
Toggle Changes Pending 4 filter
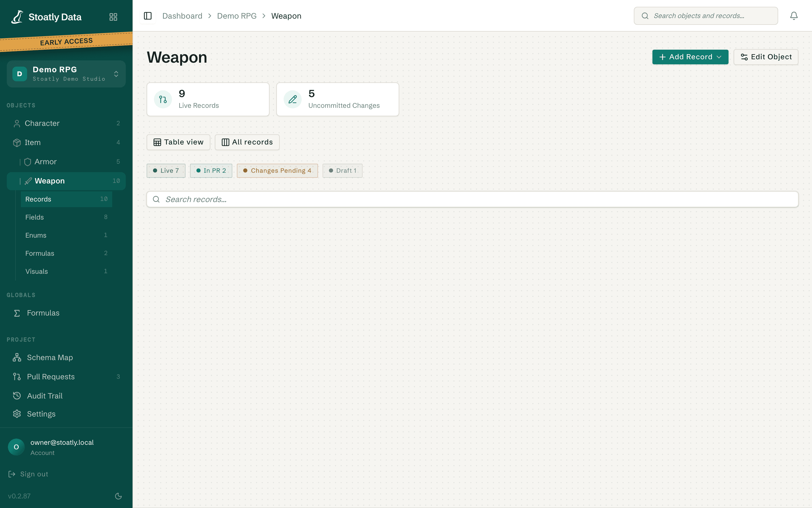[277, 171]
